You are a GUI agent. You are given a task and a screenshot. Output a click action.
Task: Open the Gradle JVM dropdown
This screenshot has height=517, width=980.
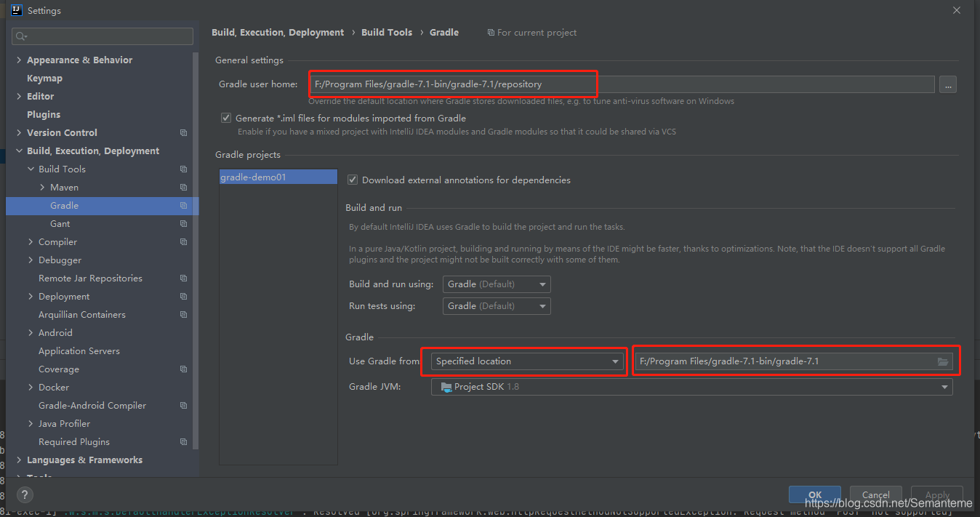point(692,387)
